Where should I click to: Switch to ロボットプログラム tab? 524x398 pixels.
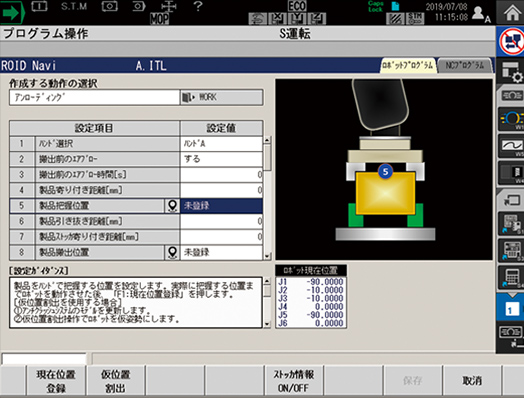407,65
